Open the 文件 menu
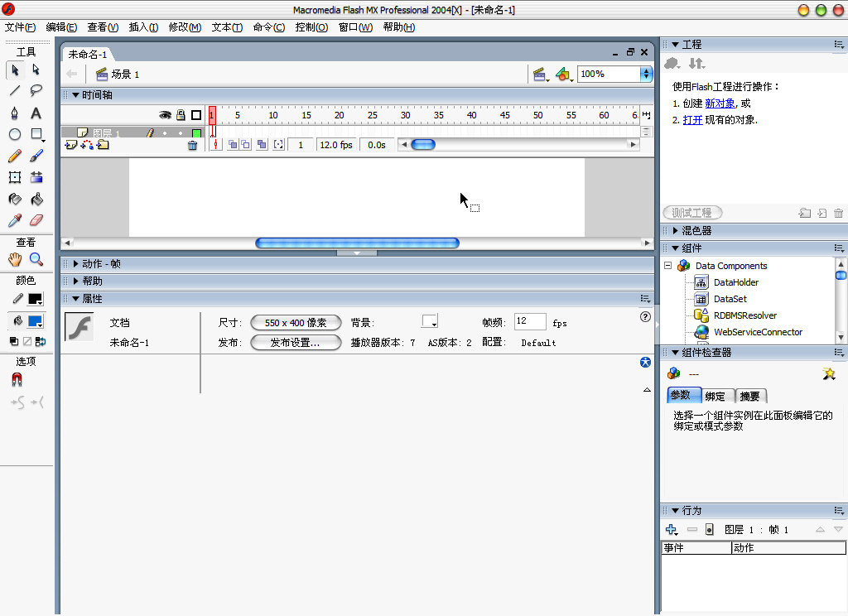This screenshot has height=616, width=848. point(20,27)
